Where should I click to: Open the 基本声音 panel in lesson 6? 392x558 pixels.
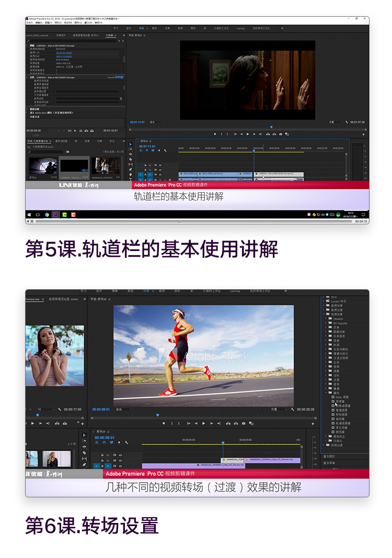[329, 463]
